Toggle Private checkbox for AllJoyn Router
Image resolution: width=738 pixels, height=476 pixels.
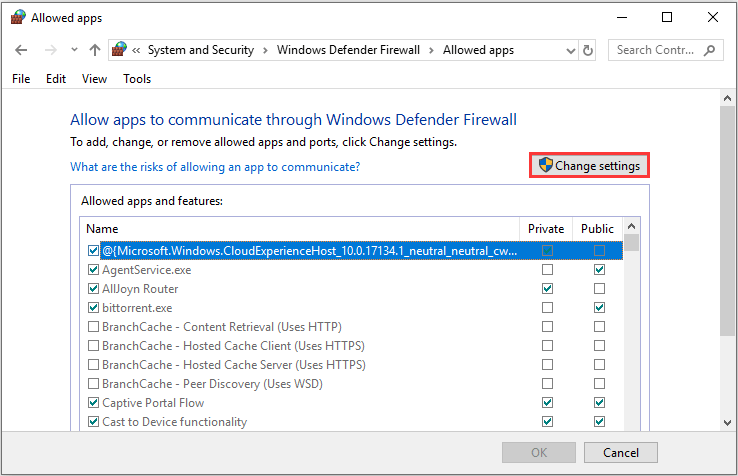click(x=547, y=289)
